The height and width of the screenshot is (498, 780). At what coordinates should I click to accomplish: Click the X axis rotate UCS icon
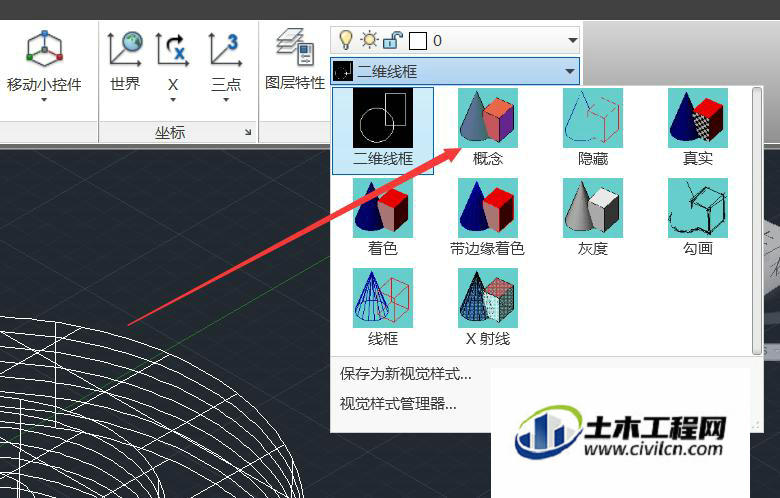point(172,50)
